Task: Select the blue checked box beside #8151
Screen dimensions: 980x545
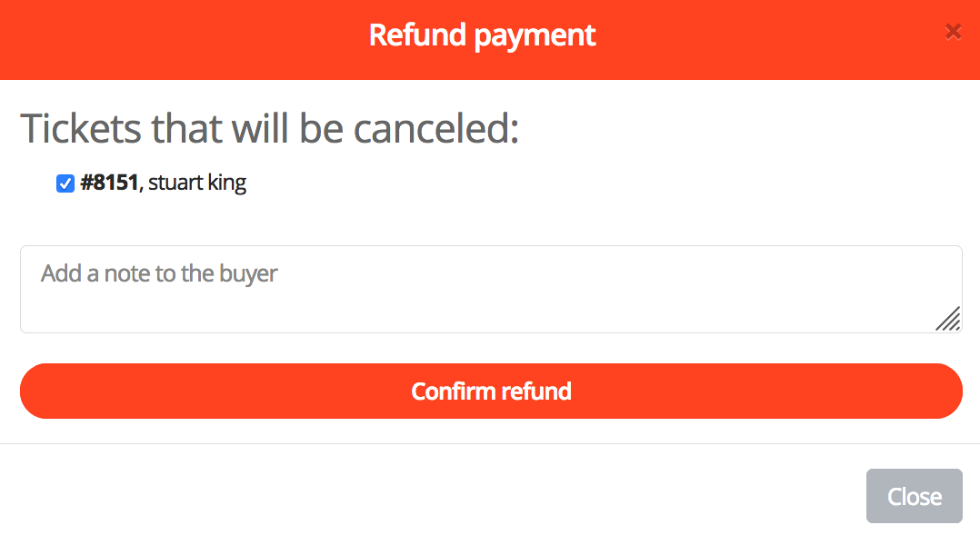Action: [x=65, y=183]
